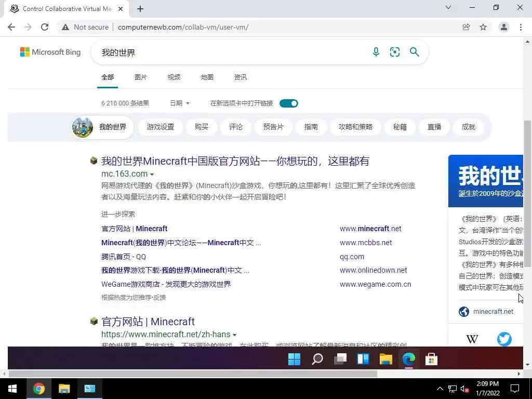Open Microsoft Store in VM taskbar
The height and width of the screenshot is (399, 532).
431,359
